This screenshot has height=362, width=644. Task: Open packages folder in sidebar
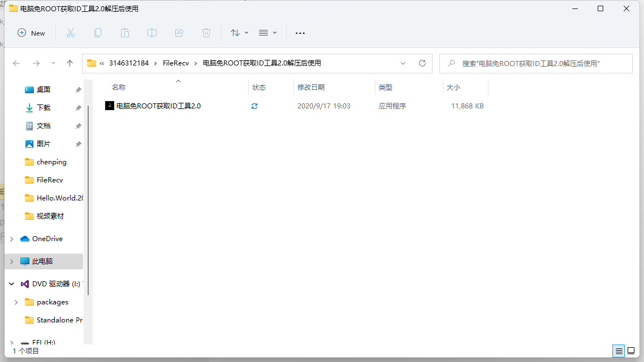point(52,302)
